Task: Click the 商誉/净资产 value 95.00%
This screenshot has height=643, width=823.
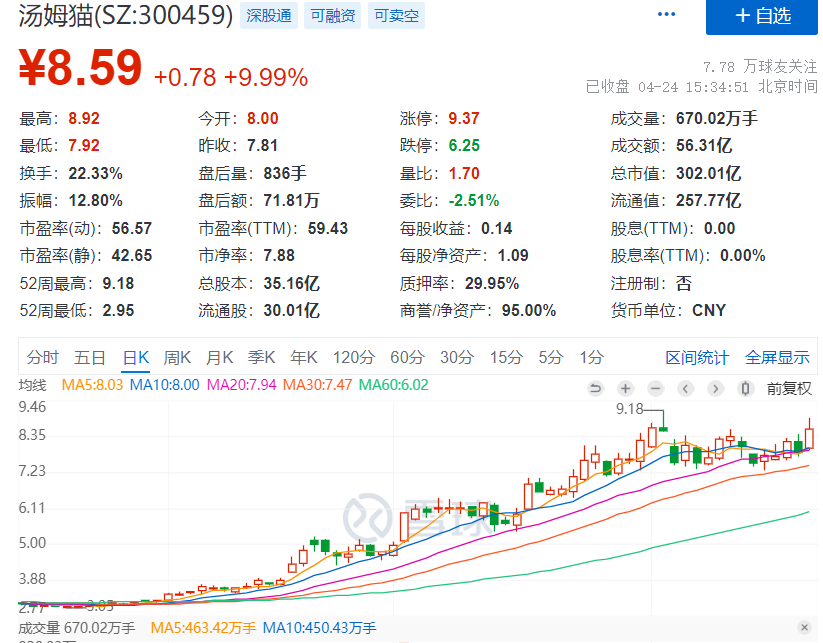Action: [529, 311]
